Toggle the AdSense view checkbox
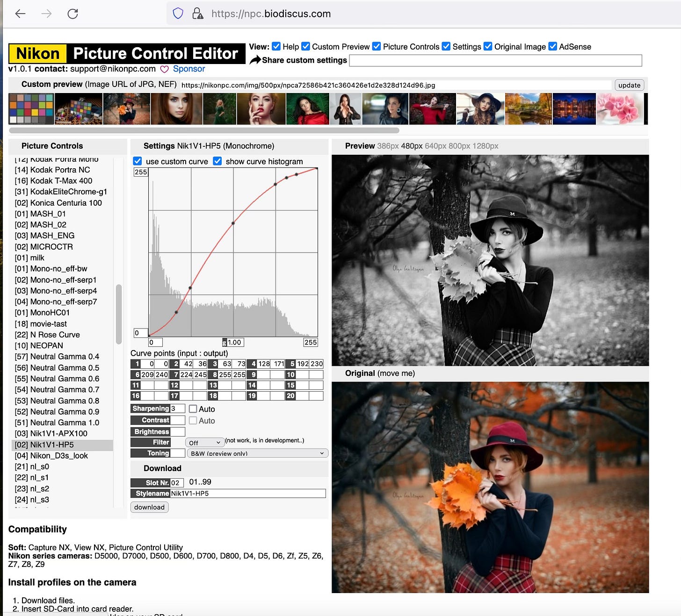 pyautogui.click(x=553, y=46)
